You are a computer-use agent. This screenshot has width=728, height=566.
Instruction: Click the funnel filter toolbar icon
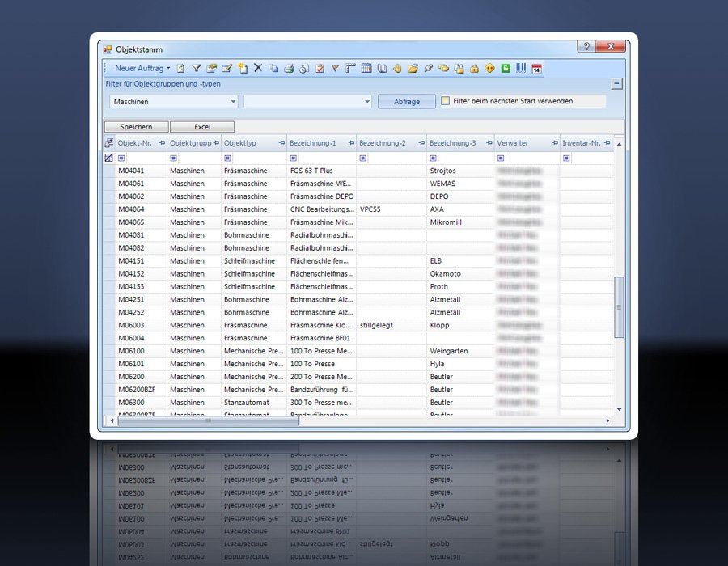pos(197,68)
